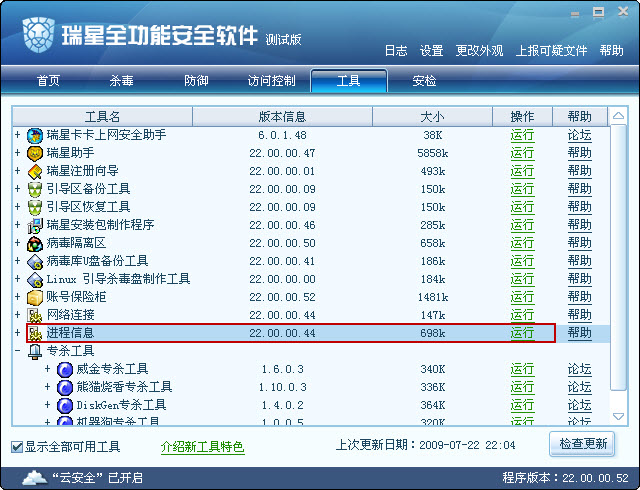Screen dimensions: 640x490
Task: Click the 进程信息 icon
Action: (x=35, y=334)
